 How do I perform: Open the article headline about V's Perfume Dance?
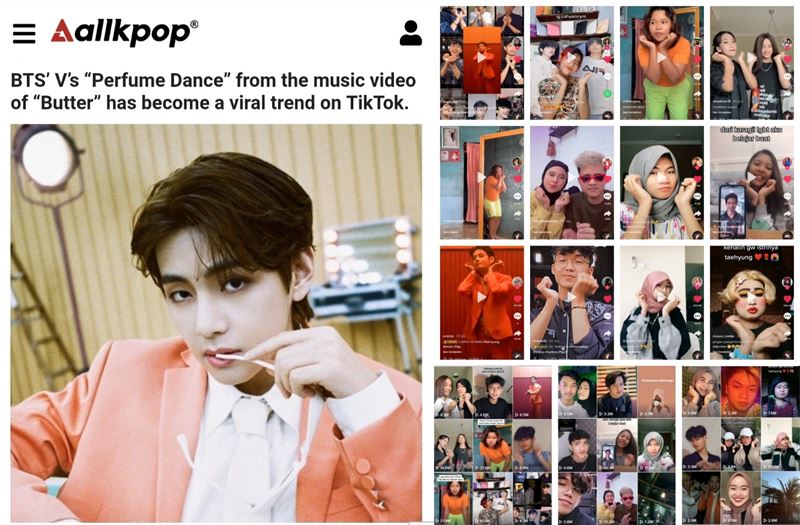(213, 91)
